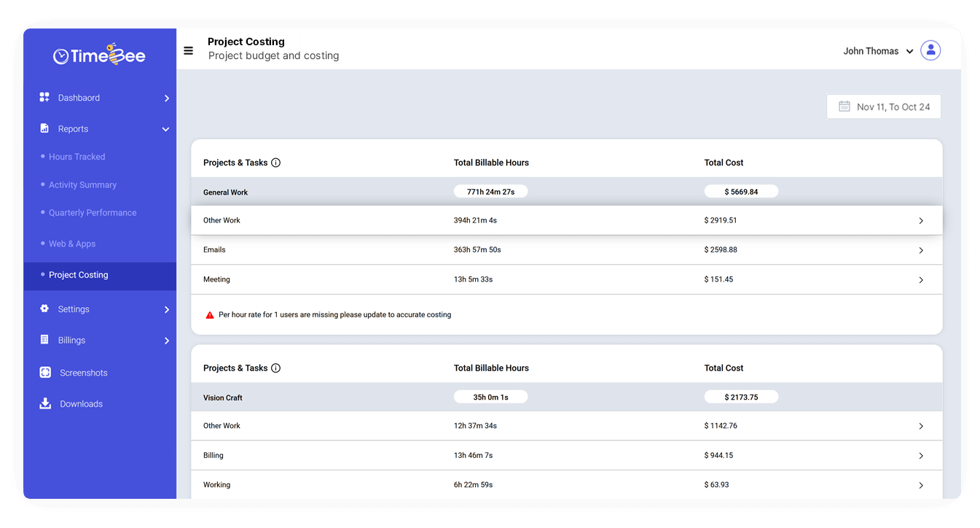980x528 pixels.
Task: Click the Reports icon
Action: [44, 128]
